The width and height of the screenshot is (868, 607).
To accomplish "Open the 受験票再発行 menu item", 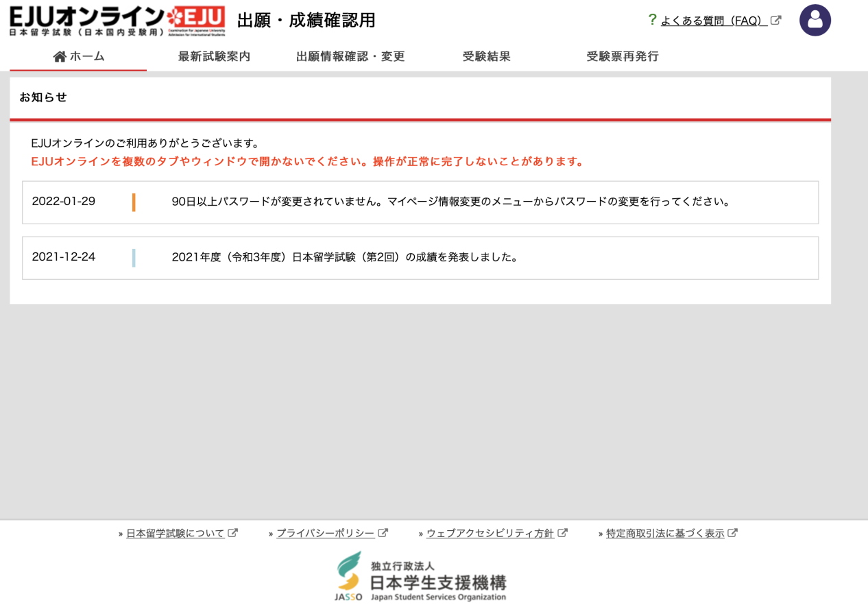I will pos(622,56).
